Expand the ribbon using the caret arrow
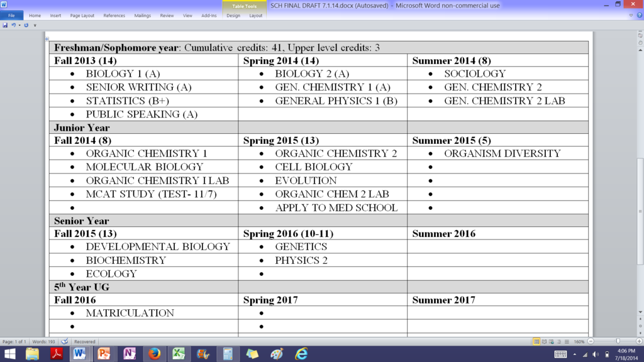 coord(631,16)
